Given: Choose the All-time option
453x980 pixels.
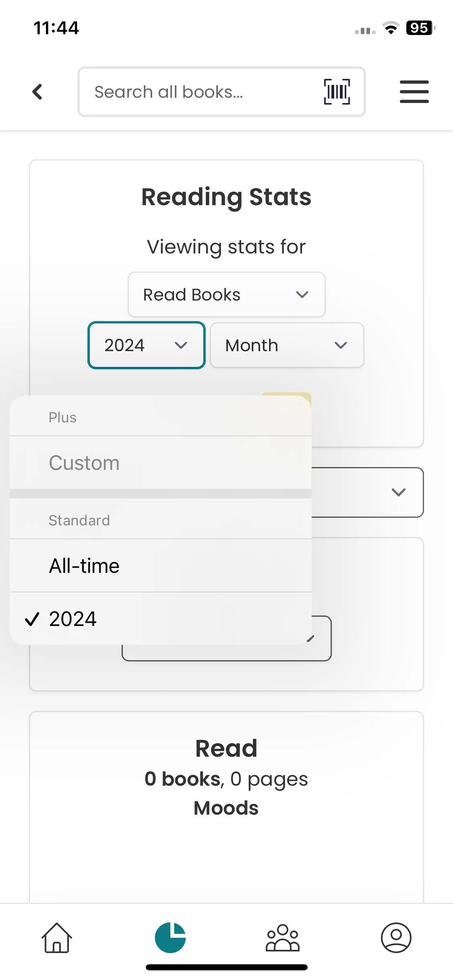Looking at the screenshot, I should (84, 566).
